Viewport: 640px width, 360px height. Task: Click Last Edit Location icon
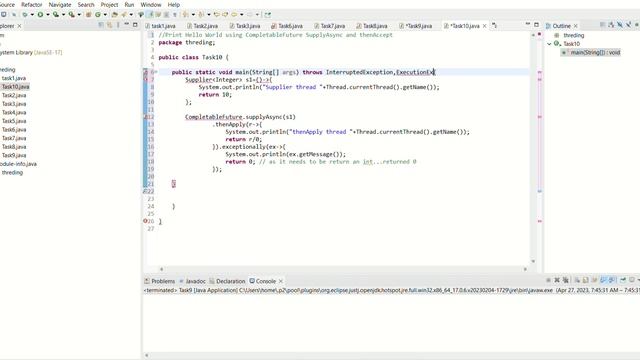point(217,15)
